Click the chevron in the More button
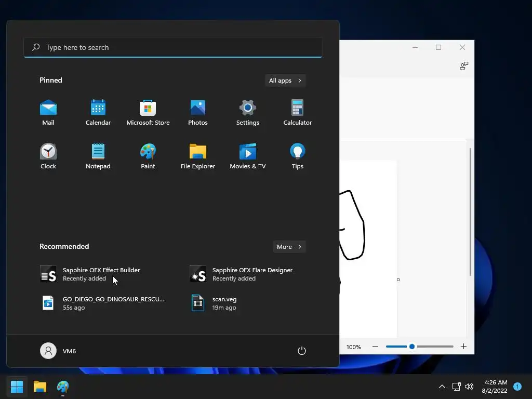This screenshot has height=399, width=532. pyautogui.click(x=300, y=247)
